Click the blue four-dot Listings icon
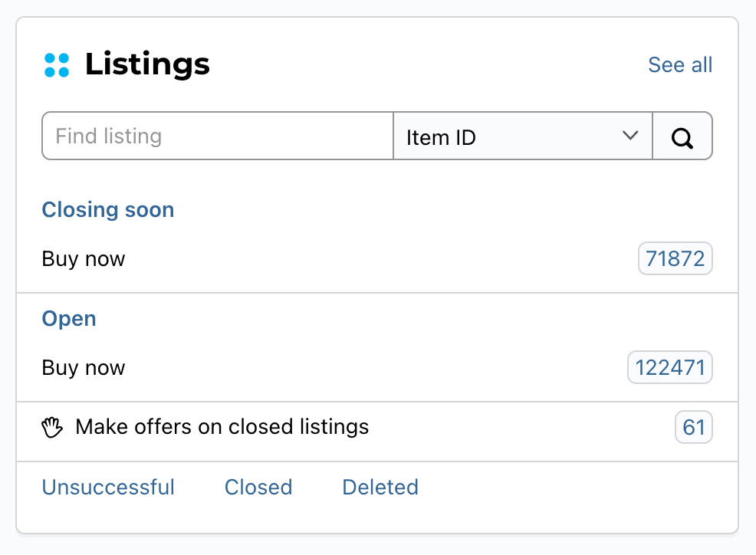This screenshot has width=756, height=555. pyautogui.click(x=57, y=65)
